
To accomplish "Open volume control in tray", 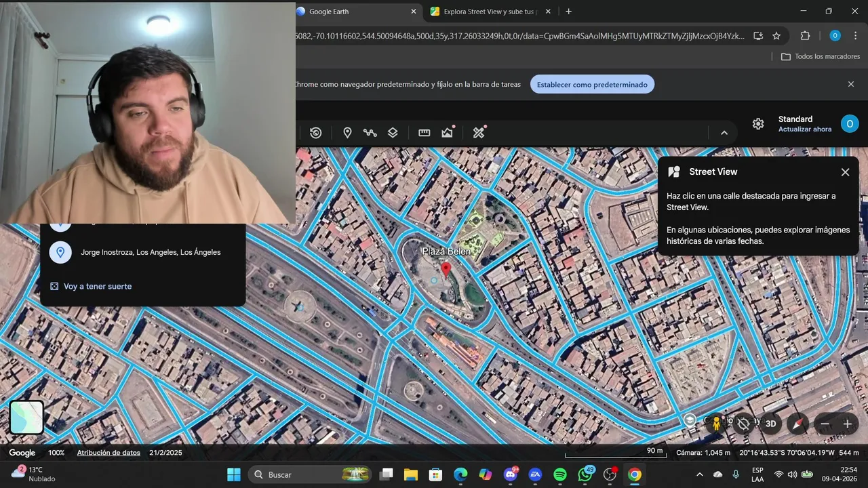I will (x=792, y=474).
